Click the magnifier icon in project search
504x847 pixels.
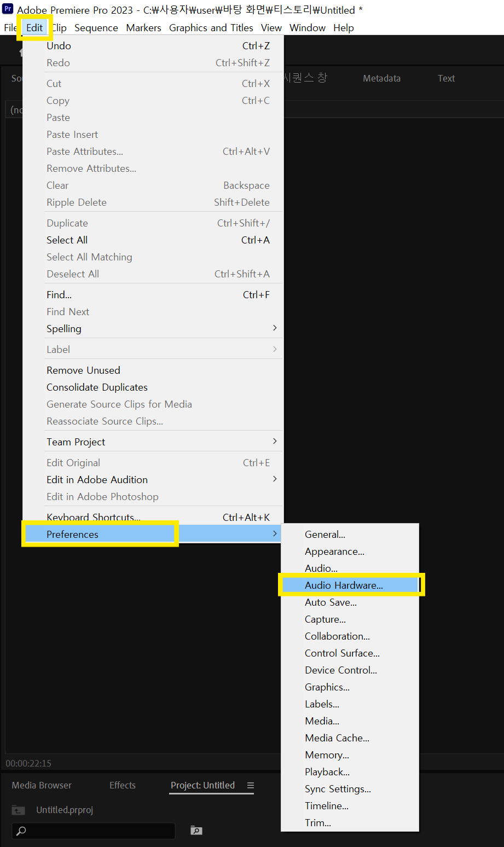click(21, 831)
